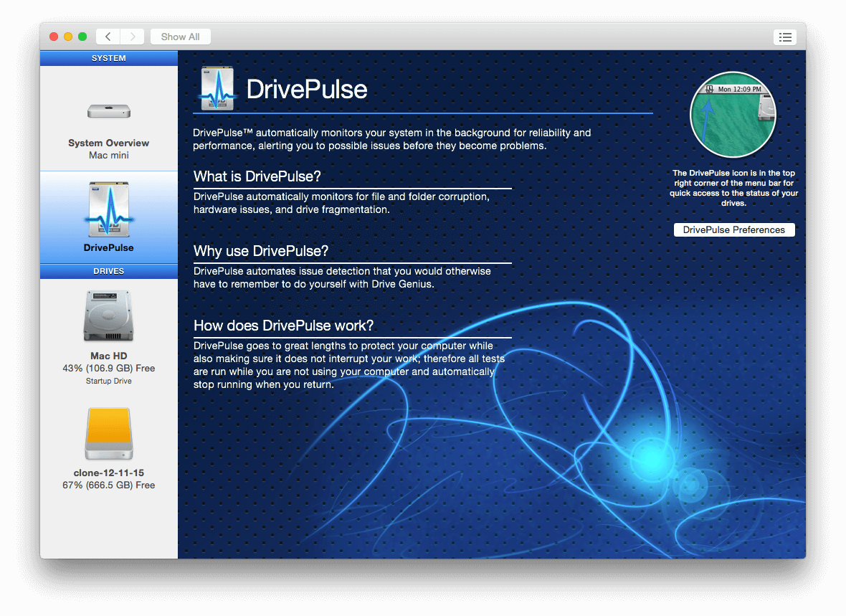This screenshot has height=616, width=846.
Task: Click the What is DrivePulse? heading
Action: coord(257,176)
